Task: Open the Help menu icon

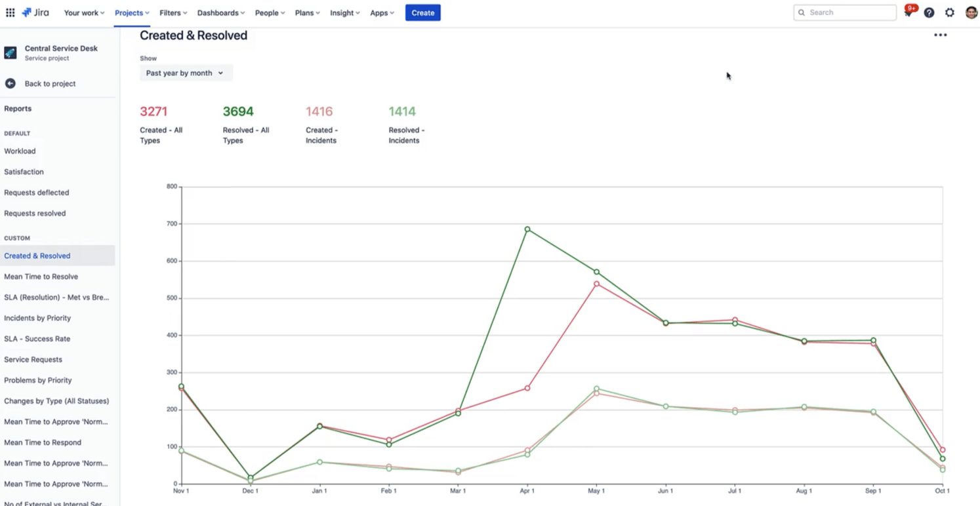Action: [x=929, y=12]
